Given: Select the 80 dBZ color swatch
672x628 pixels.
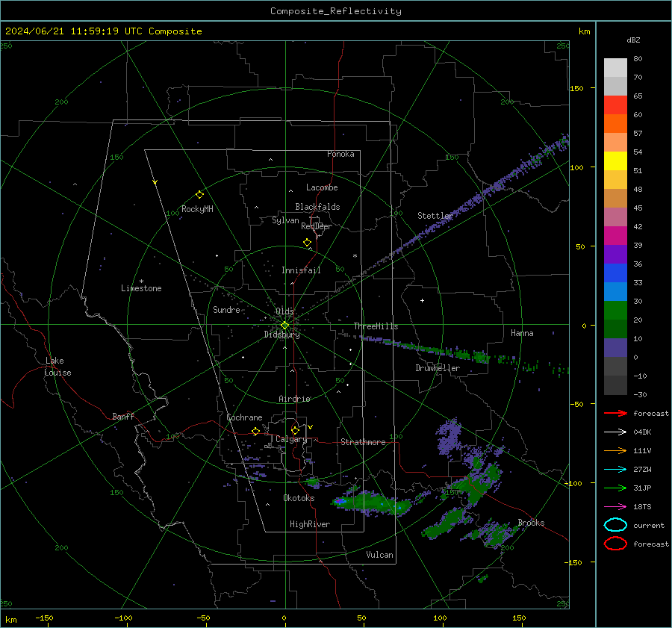Looking at the screenshot, I should coord(615,67).
